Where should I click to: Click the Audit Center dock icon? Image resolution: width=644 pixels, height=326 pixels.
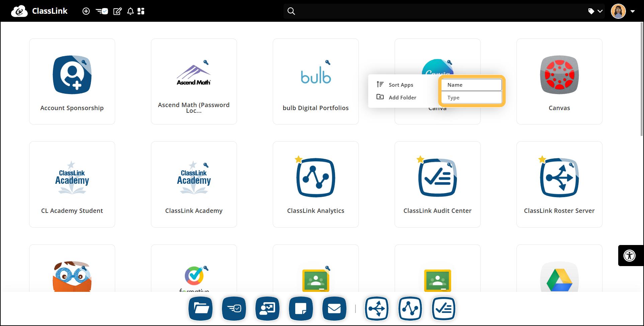pyautogui.click(x=444, y=308)
